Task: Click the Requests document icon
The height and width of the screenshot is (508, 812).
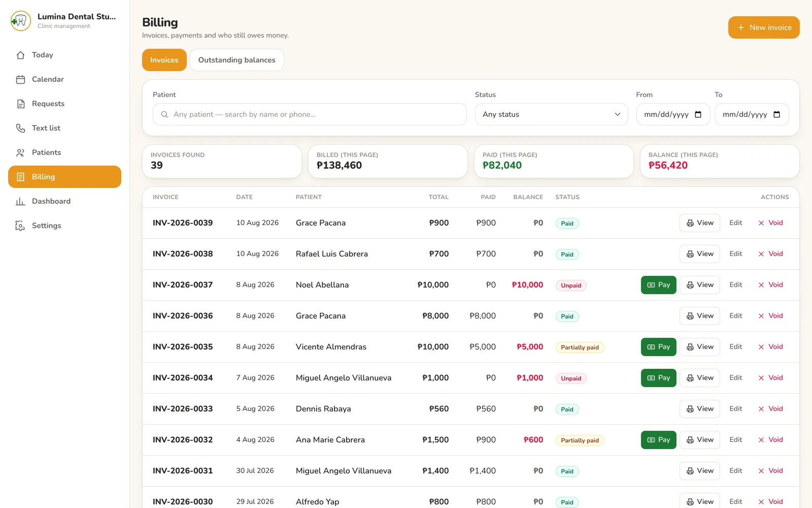Action: pyautogui.click(x=20, y=104)
